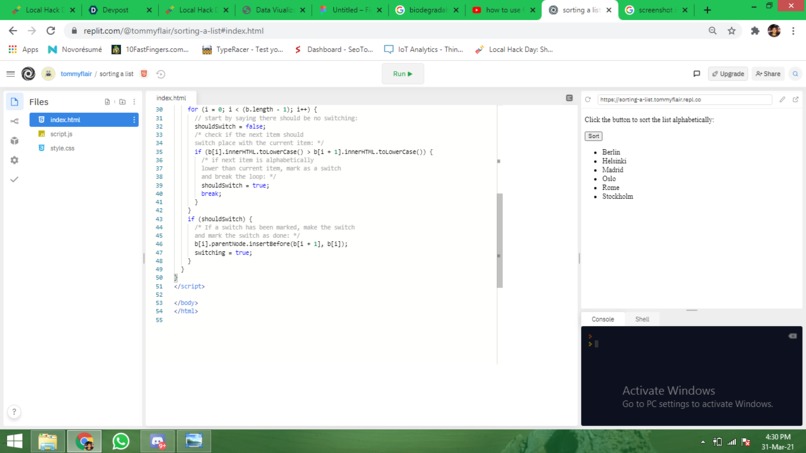Switch to the Console tab
This screenshot has height=453, width=806.
click(x=602, y=319)
